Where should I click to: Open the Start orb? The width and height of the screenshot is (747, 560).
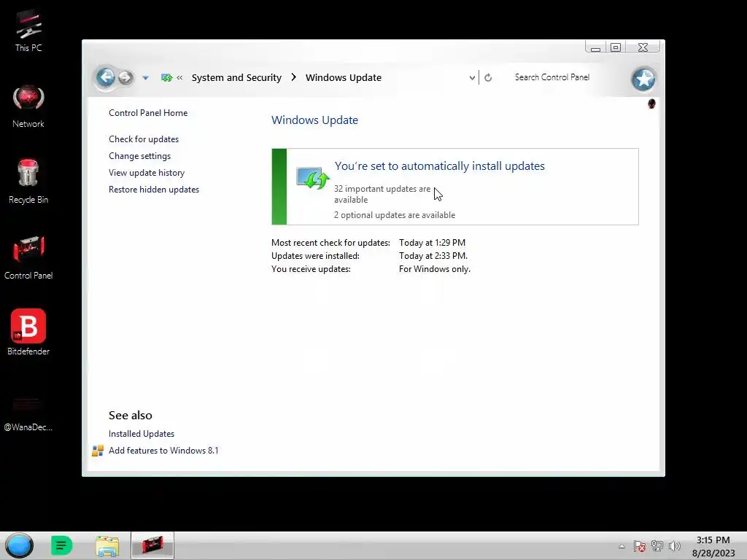coord(19,545)
